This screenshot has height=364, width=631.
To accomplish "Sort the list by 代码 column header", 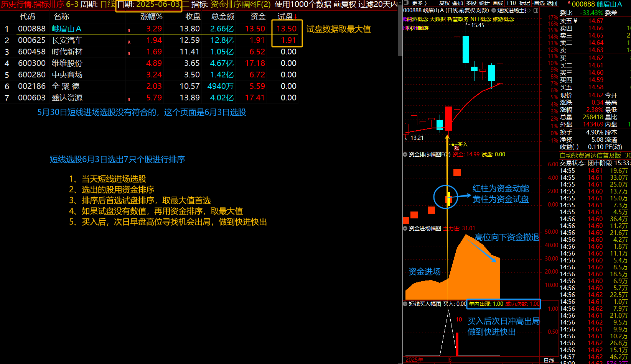I will tap(28, 16).
